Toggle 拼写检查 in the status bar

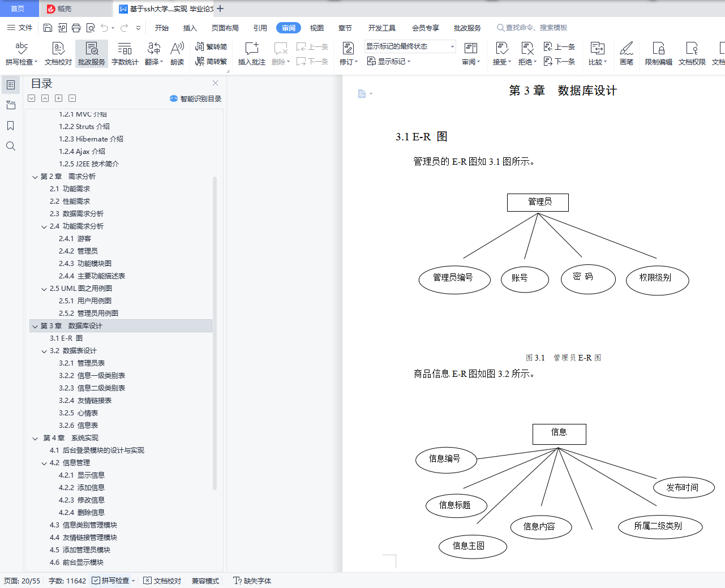coord(113,581)
